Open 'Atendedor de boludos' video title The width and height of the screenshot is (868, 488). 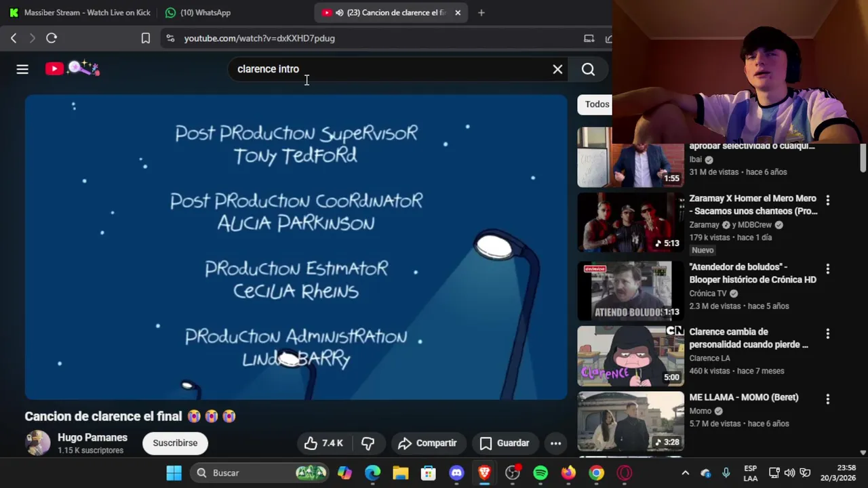(x=753, y=273)
